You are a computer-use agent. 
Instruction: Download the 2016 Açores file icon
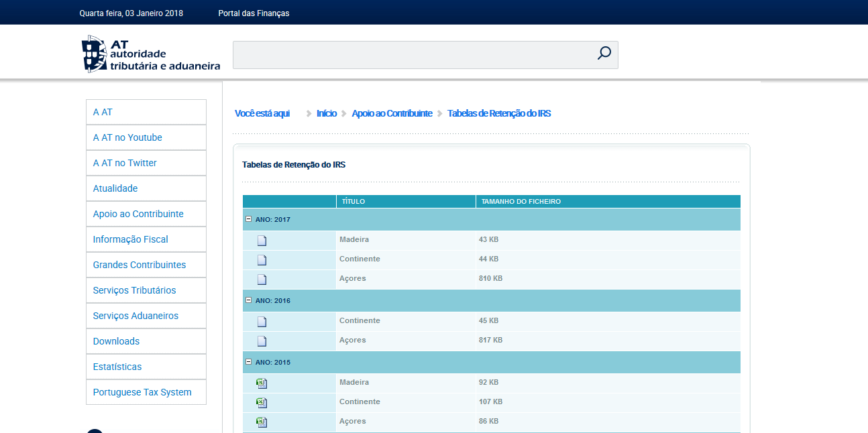tap(262, 341)
